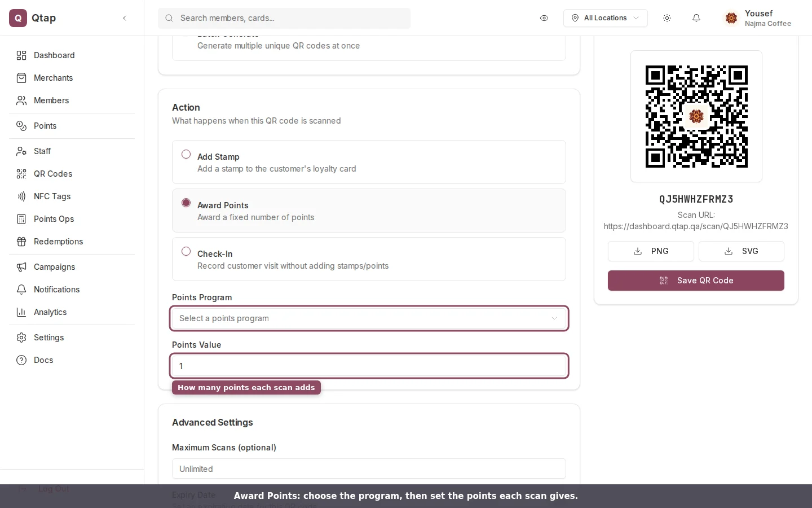The height and width of the screenshot is (508, 812).
Task: Click the Notifications bell icon in sidebar
Action: click(21, 290)
